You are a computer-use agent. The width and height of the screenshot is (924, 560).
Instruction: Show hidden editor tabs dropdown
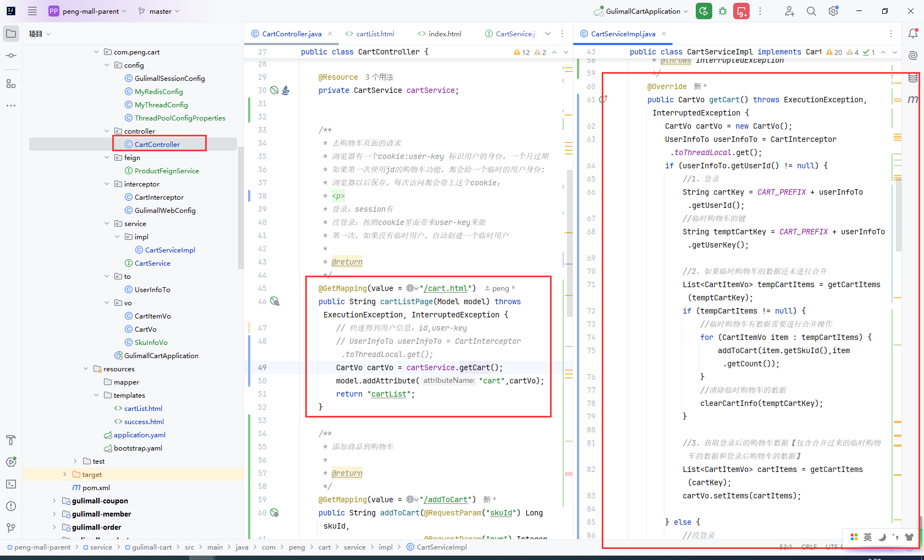(x=548, y=34)
